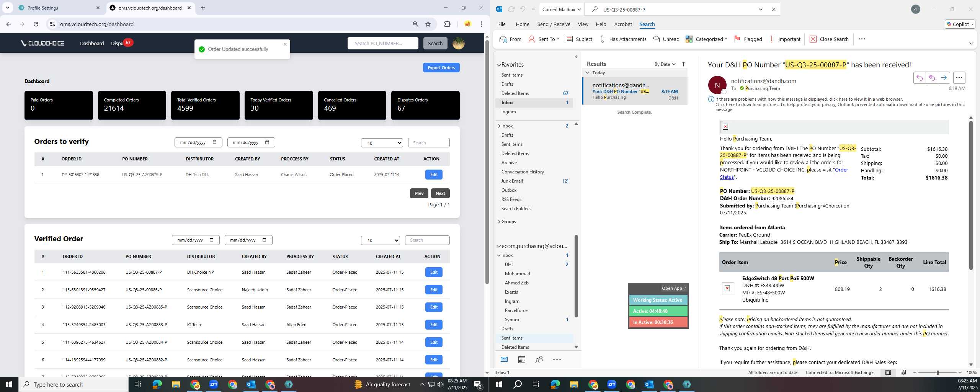Click Outlook Reply All icon
Viewport: 980px width, 392px height.
[x=932, y=78]
